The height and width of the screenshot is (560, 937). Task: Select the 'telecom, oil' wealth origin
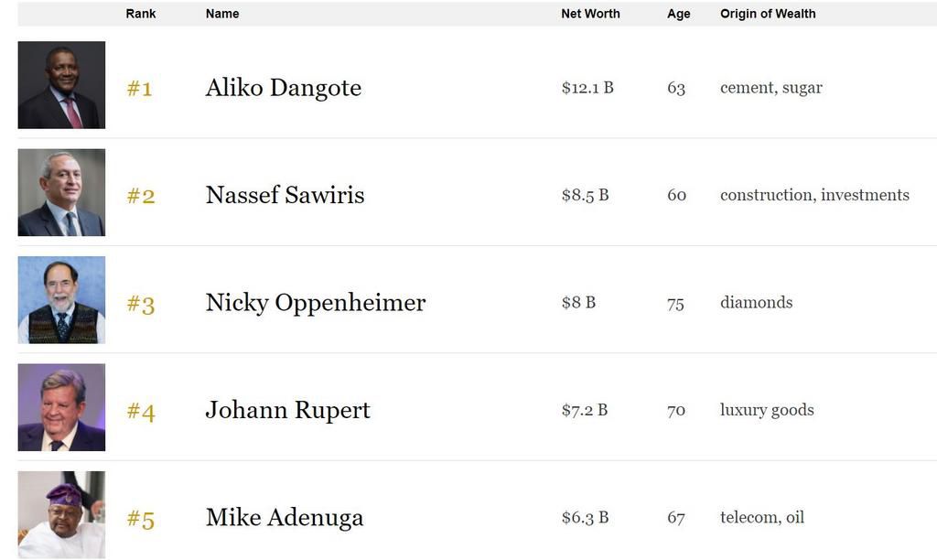tap(762, 518)
